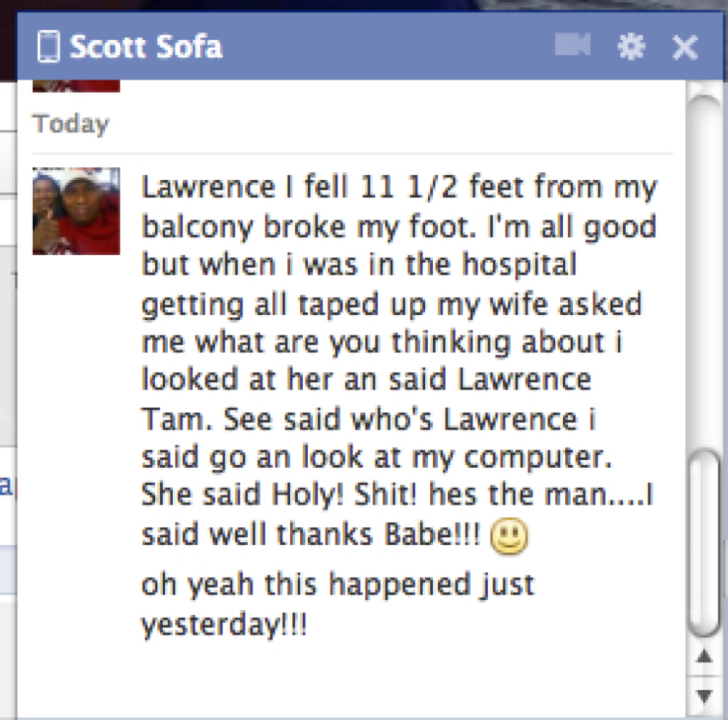Viewport: 728px width, 720px height.
Task: Close the Scott Sofa chat window
Action: point(685,47)
